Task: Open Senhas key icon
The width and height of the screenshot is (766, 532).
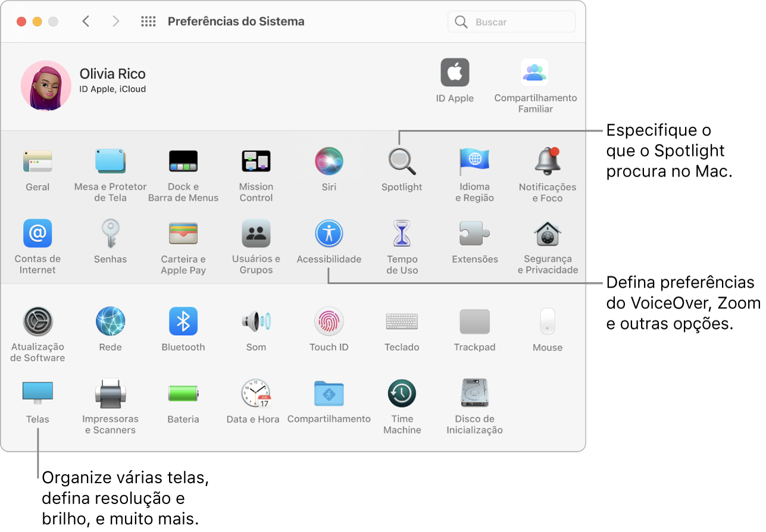Action: pos(110,233)
